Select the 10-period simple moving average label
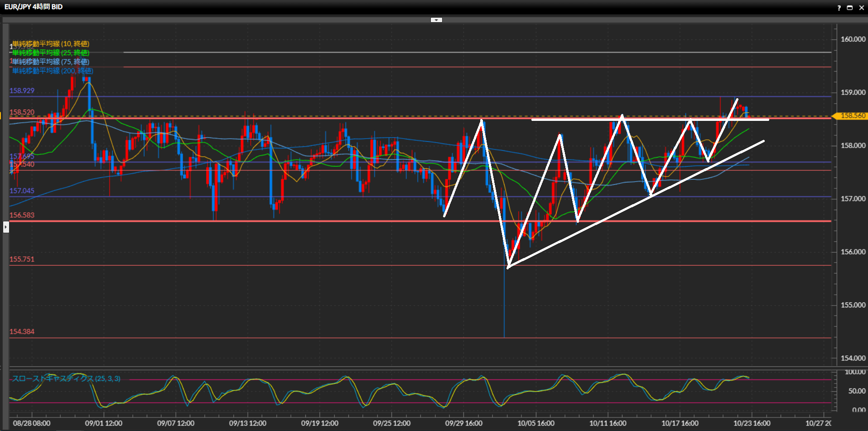This screenshot has height=431, width=868. click(51, 44)
